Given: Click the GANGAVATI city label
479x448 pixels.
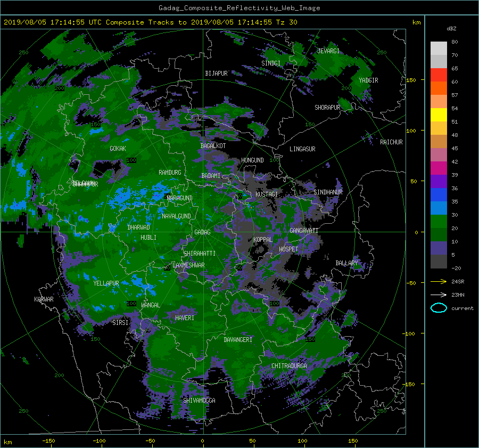Looking at the screenshot, I should tap(304, 230).
